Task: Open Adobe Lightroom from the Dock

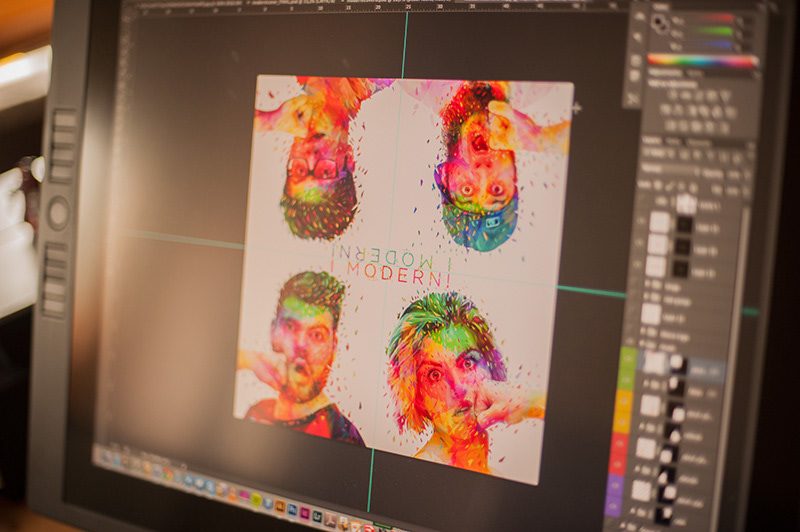Action: pyautogui.click(x=317, y=517)
